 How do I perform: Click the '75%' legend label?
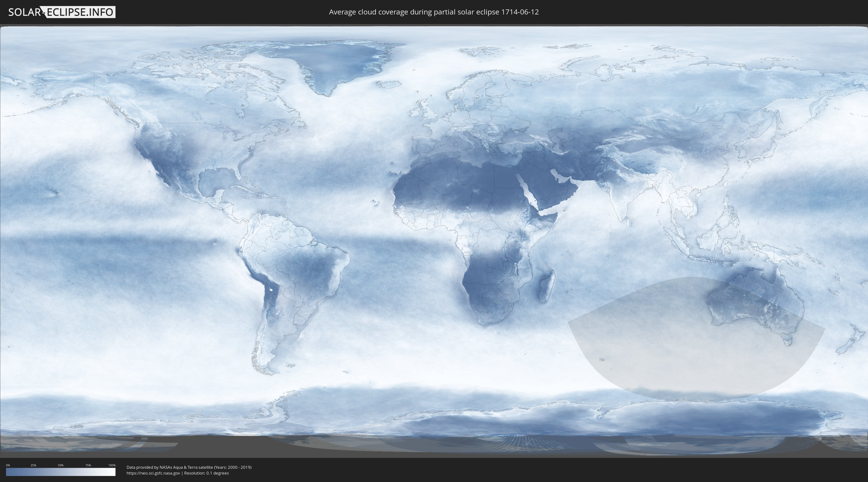(88, 465)
